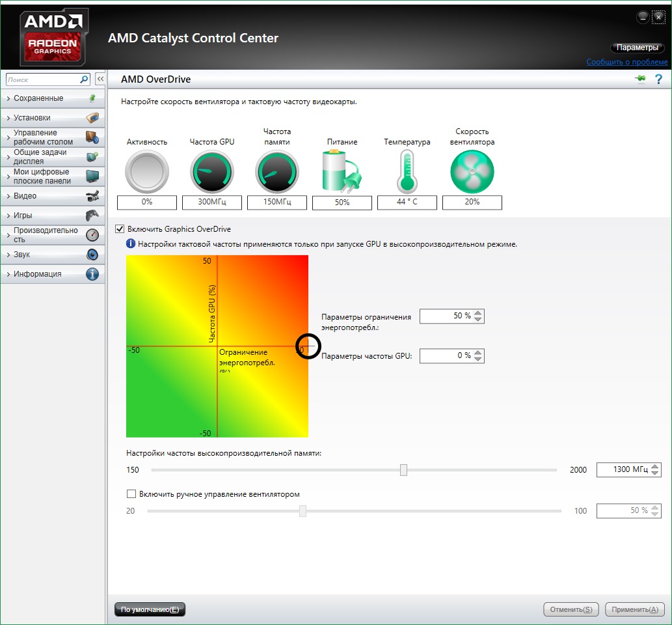Click the gamepad icon beside Игры
The height and width of the screenshot is (625, 672).
(x=92, y=215)
